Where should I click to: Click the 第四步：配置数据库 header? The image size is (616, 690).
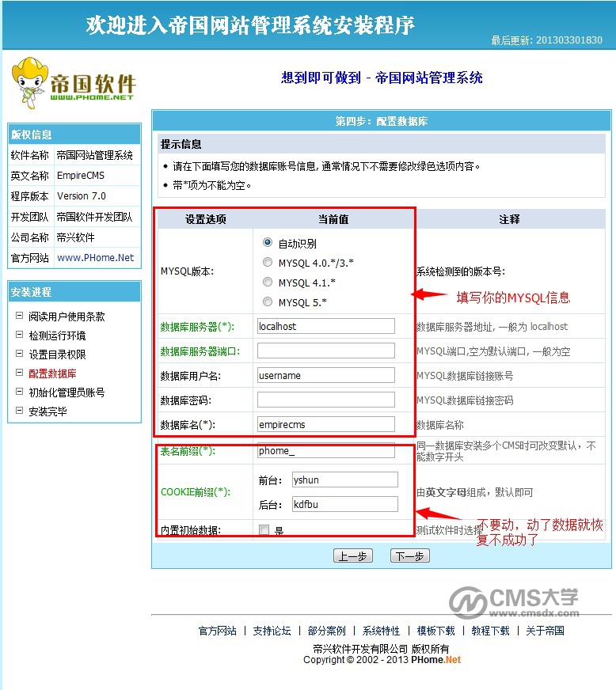382,121
